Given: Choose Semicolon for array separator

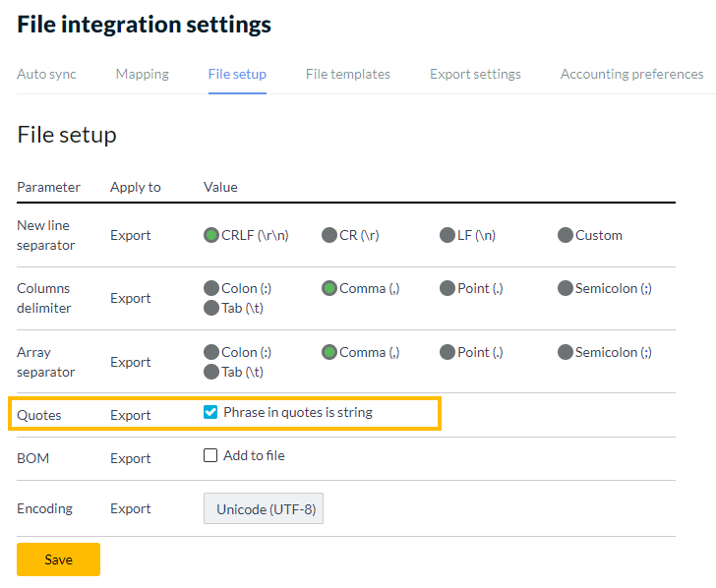Looking at the screenshot, I should [566, 352].
